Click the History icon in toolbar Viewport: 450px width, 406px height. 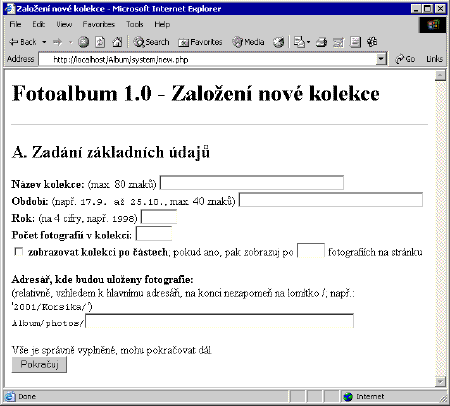279,42
